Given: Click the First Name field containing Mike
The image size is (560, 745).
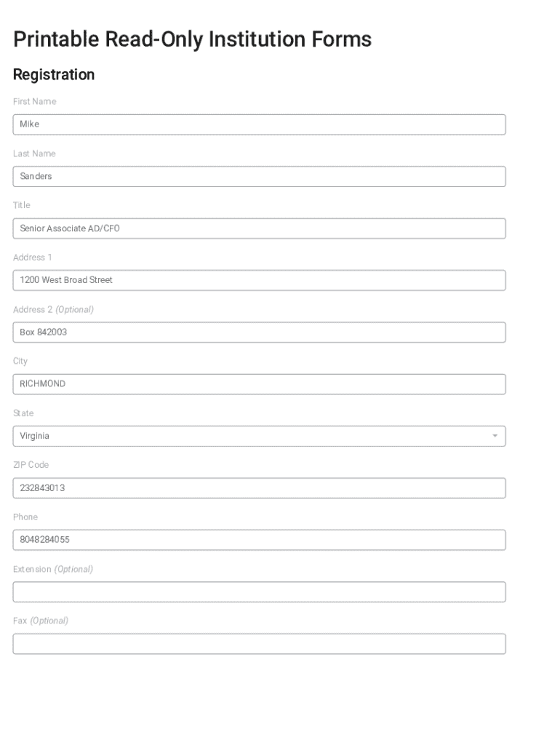Looking at the screenshot, I should [259, 124].
